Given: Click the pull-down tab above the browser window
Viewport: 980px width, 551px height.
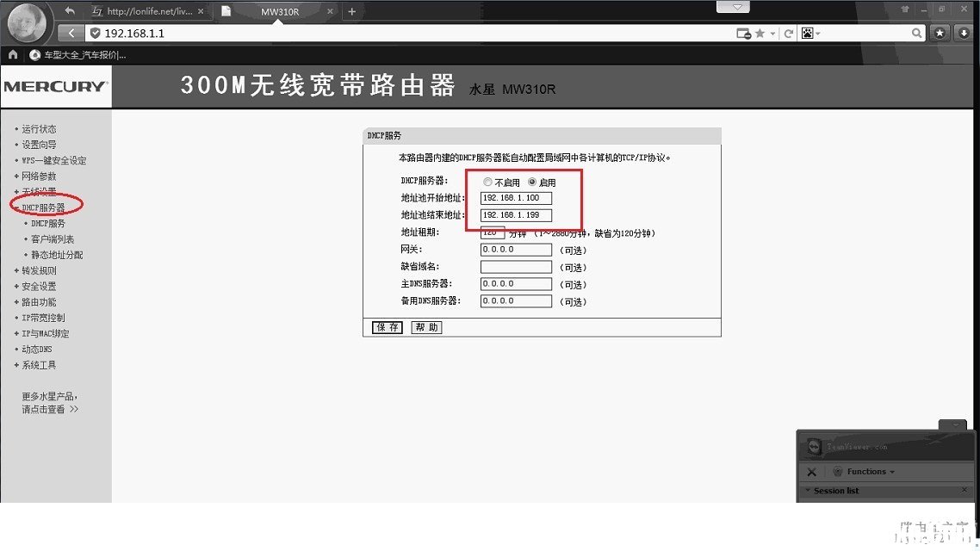Looking at the screenshot, I should pos(733,7).
